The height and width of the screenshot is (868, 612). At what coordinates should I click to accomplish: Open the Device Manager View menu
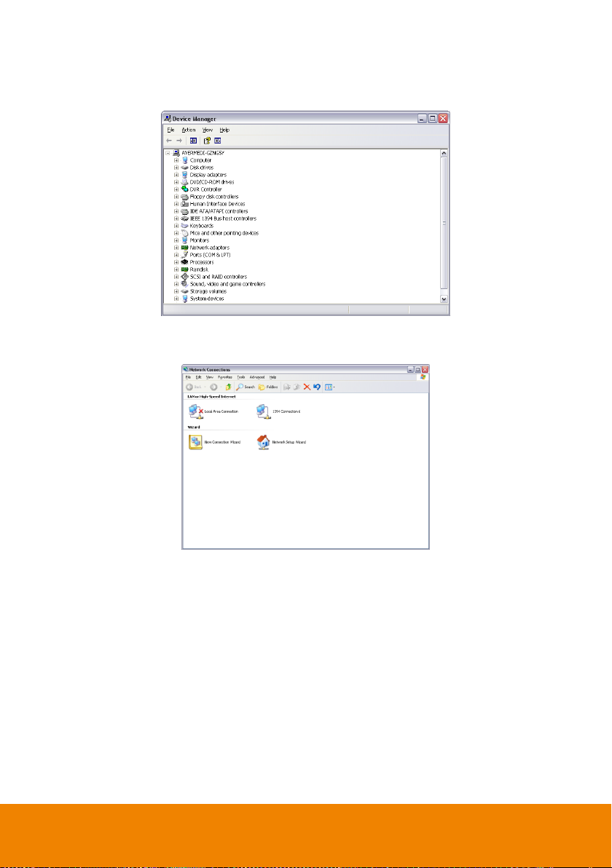207,130
